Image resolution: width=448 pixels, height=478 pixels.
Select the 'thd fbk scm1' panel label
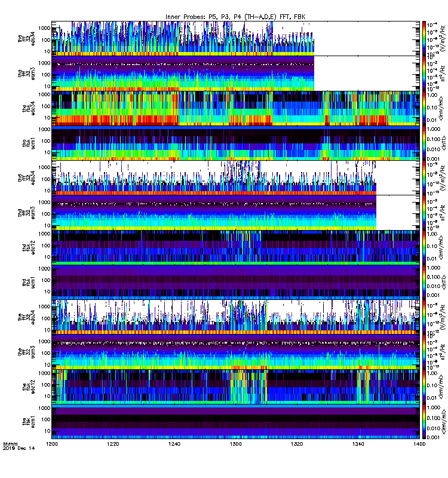[29, 283]
